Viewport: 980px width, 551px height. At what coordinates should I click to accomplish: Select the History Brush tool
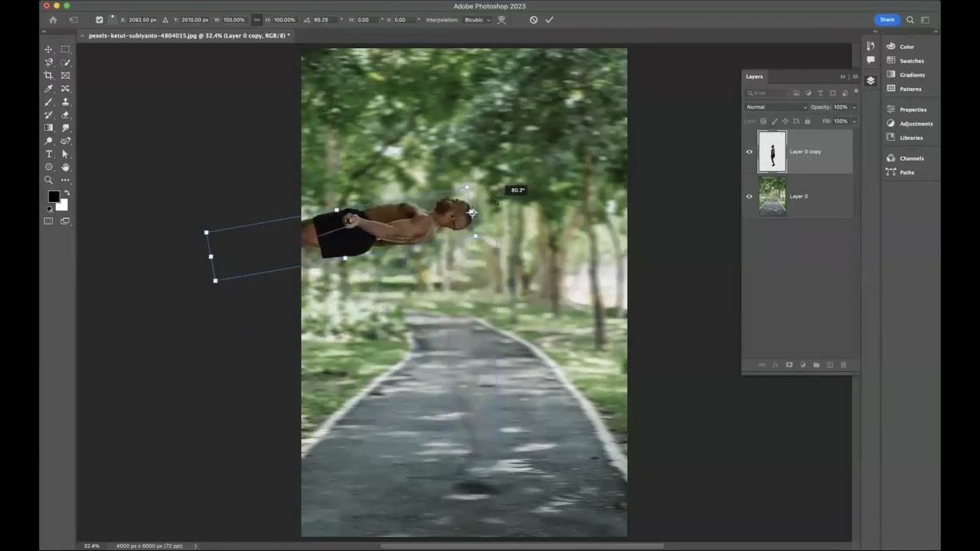[49, 115]
